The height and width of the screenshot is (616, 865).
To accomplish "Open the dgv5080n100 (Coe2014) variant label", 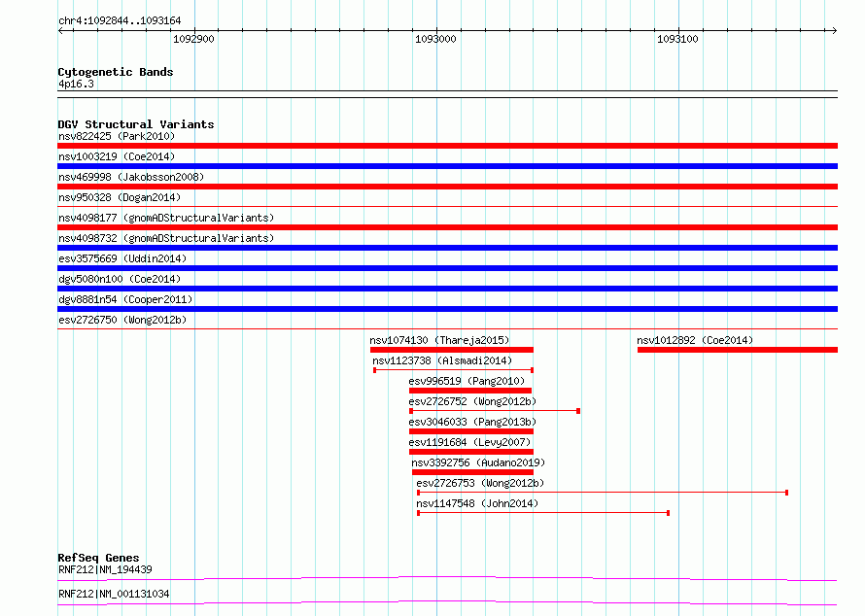I will point(120,279).
